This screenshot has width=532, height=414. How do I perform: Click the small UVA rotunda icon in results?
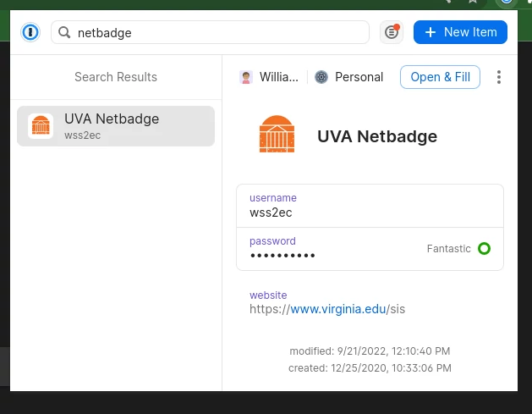point(41,126)
